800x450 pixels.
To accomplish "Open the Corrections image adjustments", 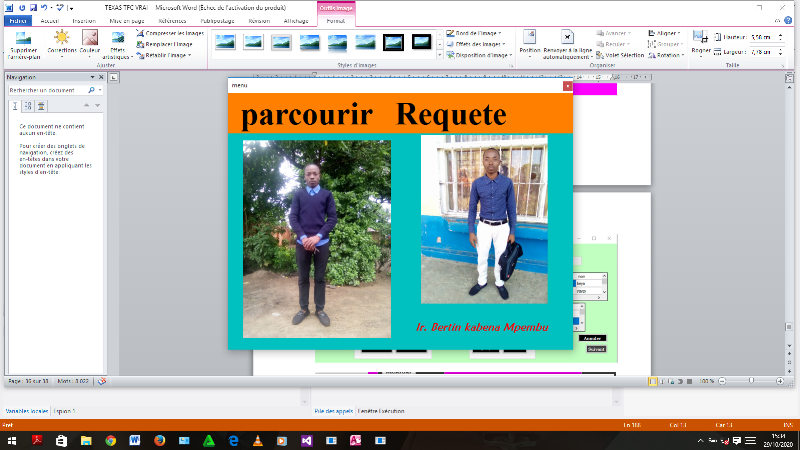I will tap(61, 44).
